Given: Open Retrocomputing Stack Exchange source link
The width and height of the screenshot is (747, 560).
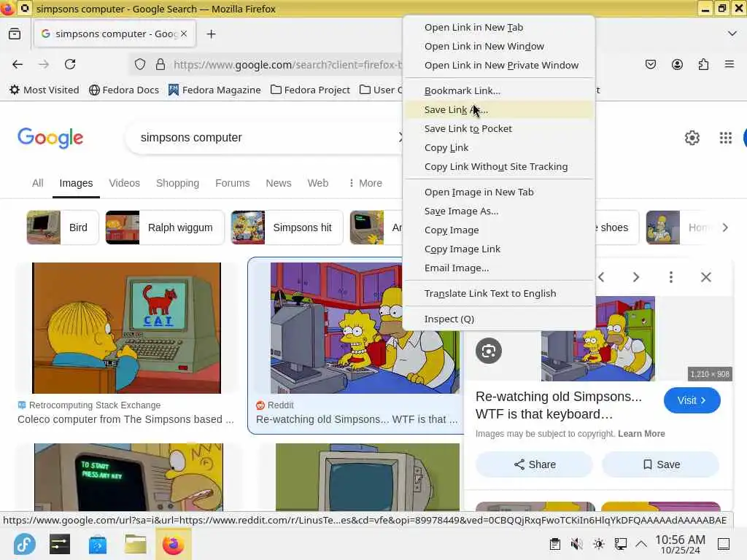Looking at the screenshot, I should (x=89, y=405).
